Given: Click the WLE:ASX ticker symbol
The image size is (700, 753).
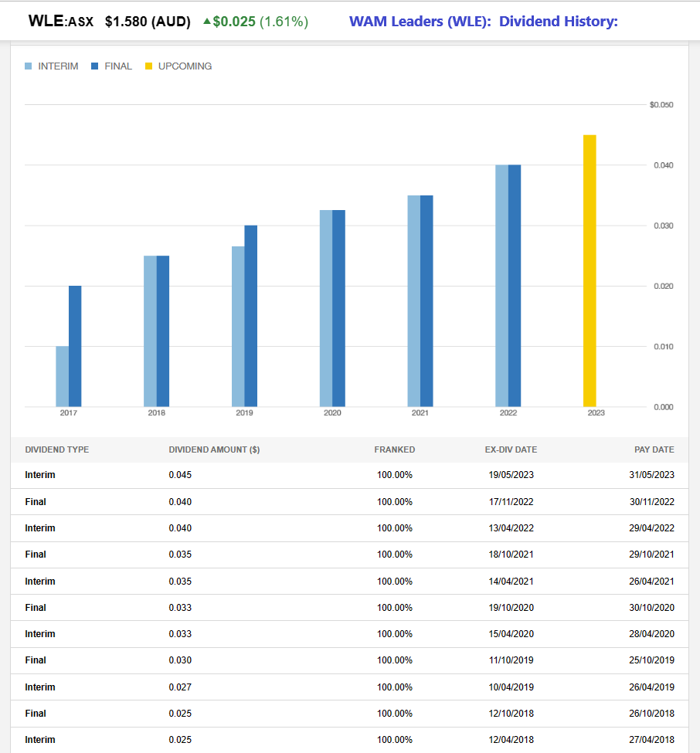Looking at the screenshot, I should point(61,21).
